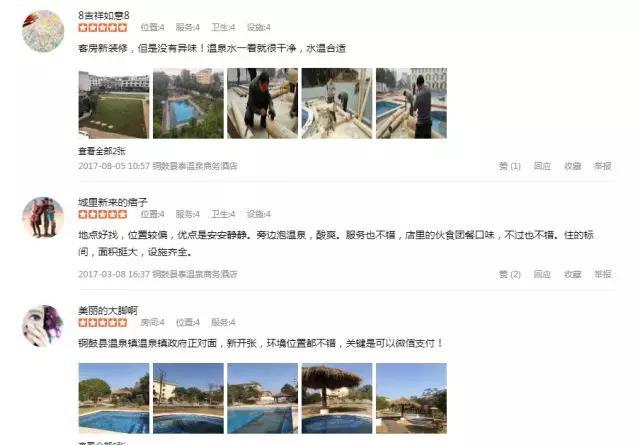Image resolution: width=640 pixels, height=445 pixels.
Task: Click star rating of first review
Action: [103, 28]
